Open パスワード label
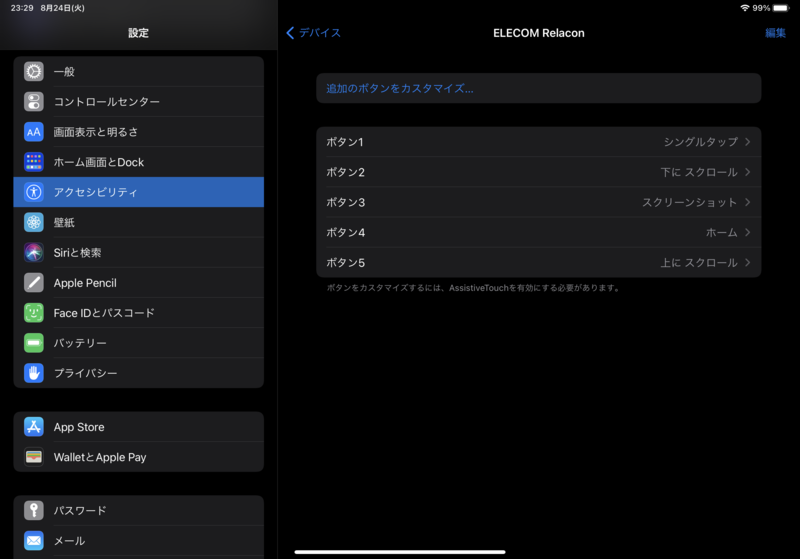 pos(80,510)
